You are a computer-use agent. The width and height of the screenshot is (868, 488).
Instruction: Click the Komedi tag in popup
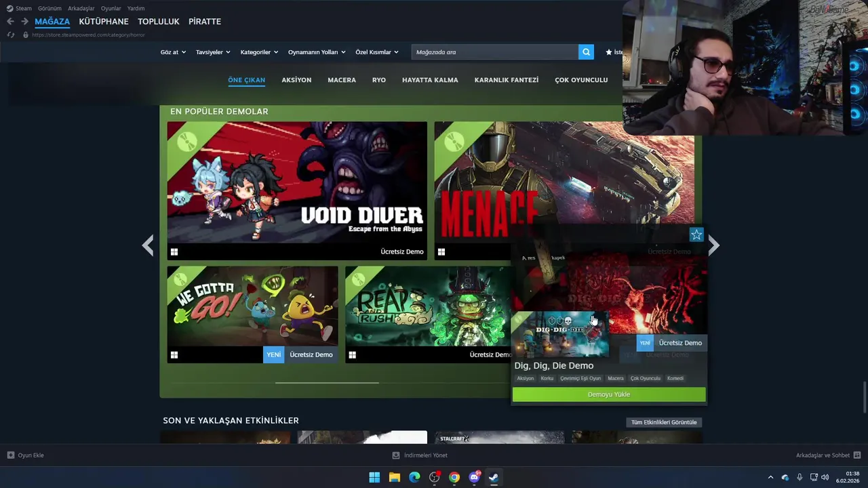click(675, 378)
